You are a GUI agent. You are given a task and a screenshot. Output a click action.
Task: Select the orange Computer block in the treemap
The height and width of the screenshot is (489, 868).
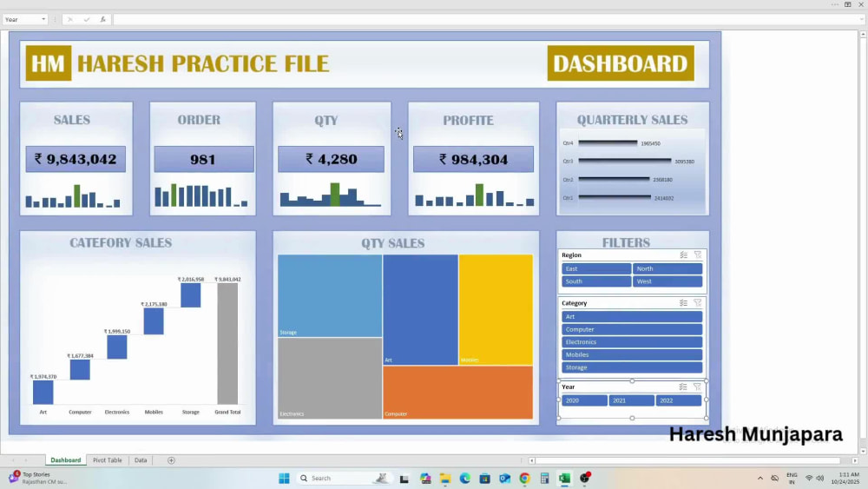[457, 393]
